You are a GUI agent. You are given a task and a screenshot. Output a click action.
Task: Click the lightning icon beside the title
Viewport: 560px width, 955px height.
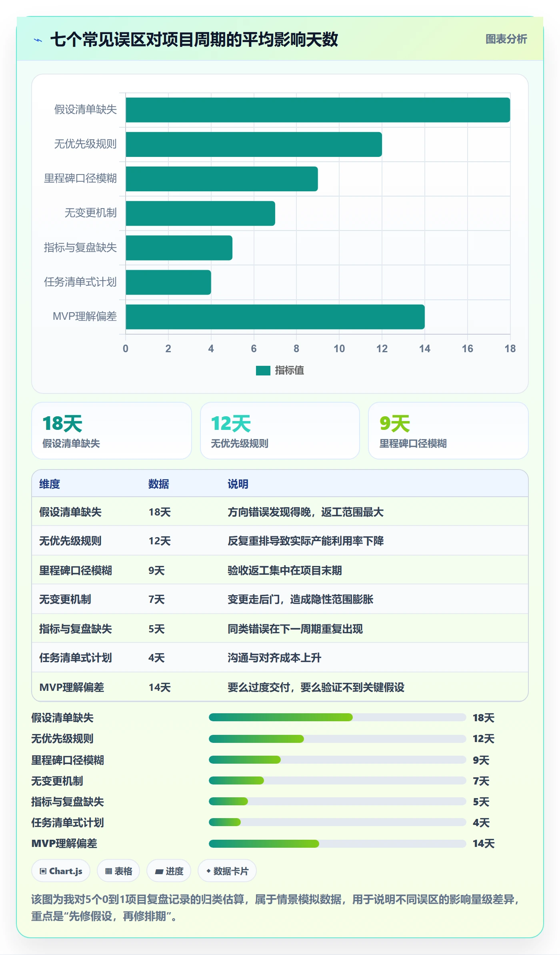[38, 40]
